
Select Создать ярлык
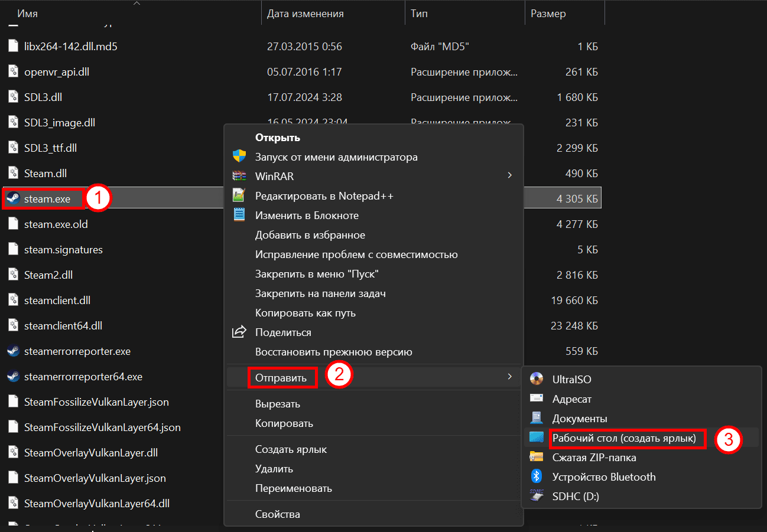click(x=291, y=449)
